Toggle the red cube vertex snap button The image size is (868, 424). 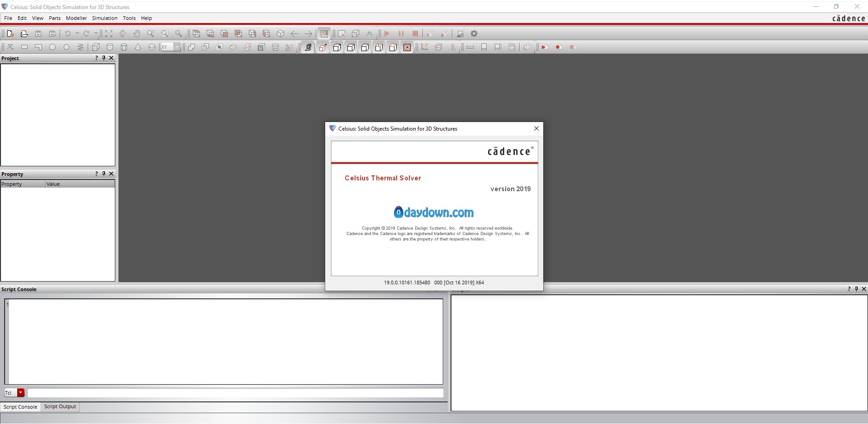click(323, 47)
